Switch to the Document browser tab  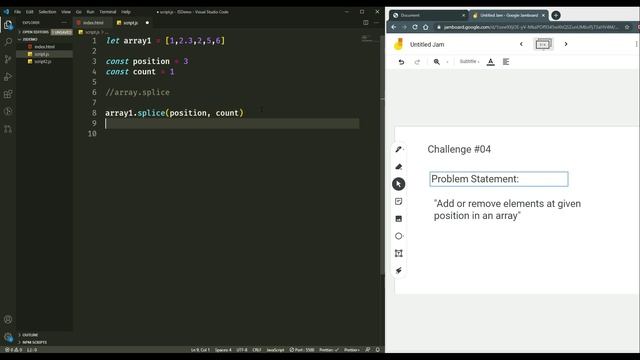point(429,15)
